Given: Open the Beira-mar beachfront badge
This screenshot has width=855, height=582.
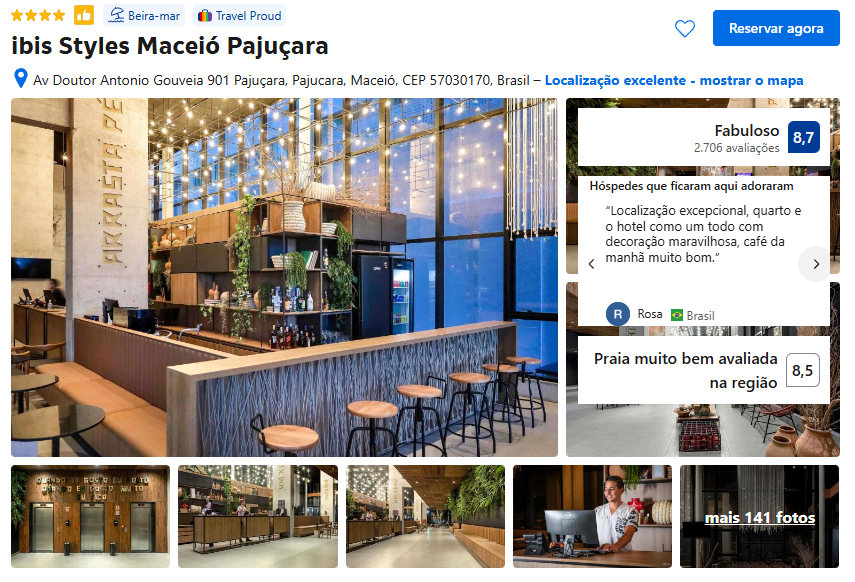Looking at the screenshot, I should click(x=144, y=15).
